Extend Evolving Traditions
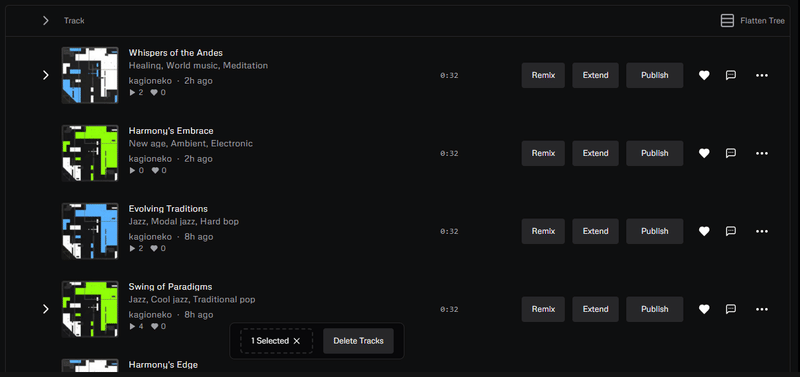Image resolution: width=800 pixels, height=377 pixels. click(x=595, y=232)
